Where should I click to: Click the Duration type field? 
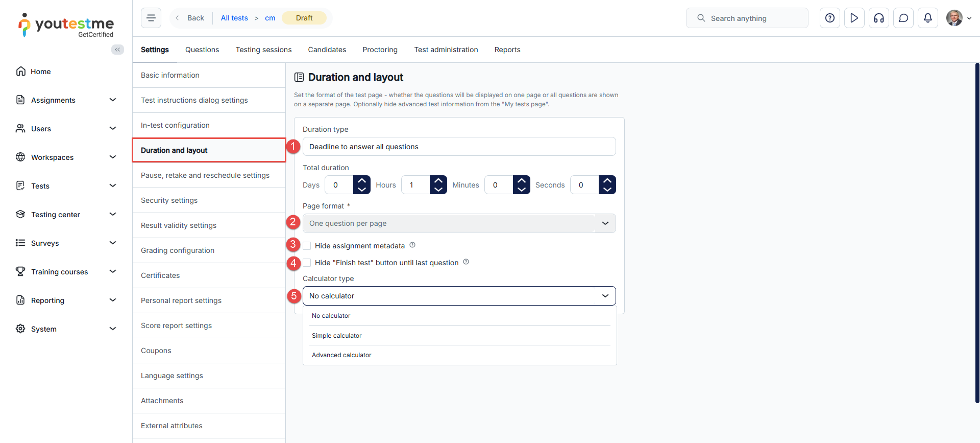(459, 147)
